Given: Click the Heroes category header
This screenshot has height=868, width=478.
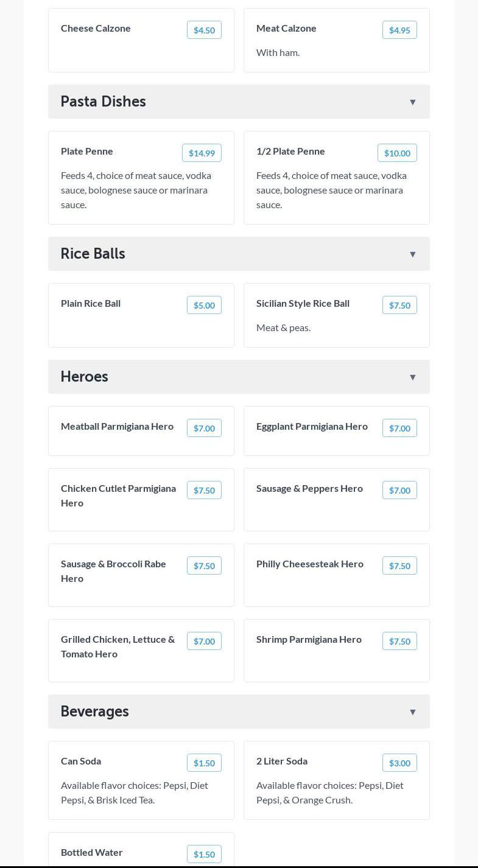Looking at the screenshot, I should (x=85, y=377).
